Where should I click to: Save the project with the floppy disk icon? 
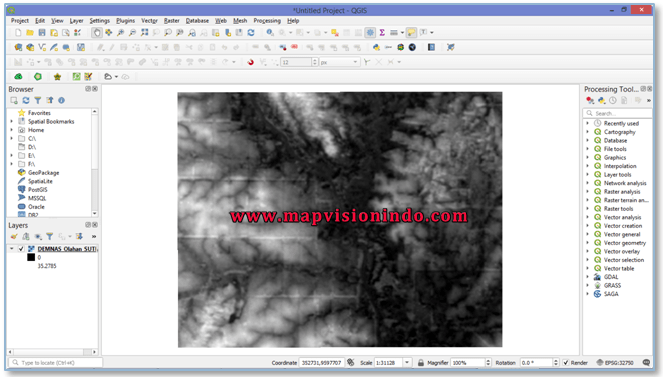point(41,33)
